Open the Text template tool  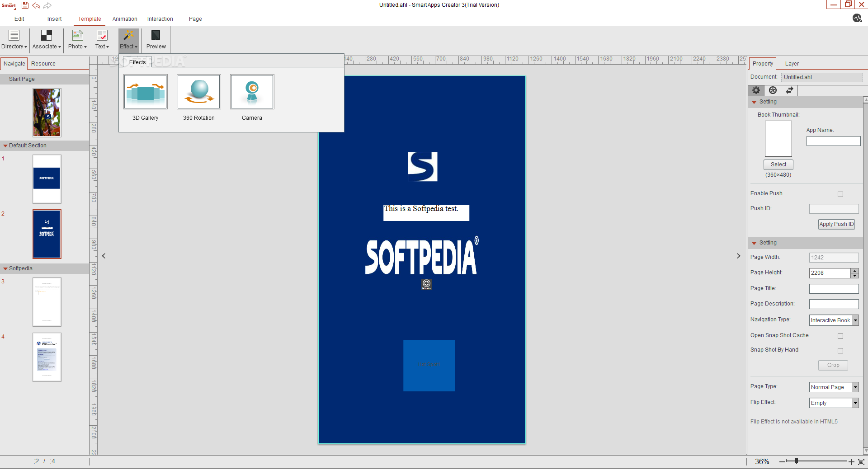click(102, 40)
